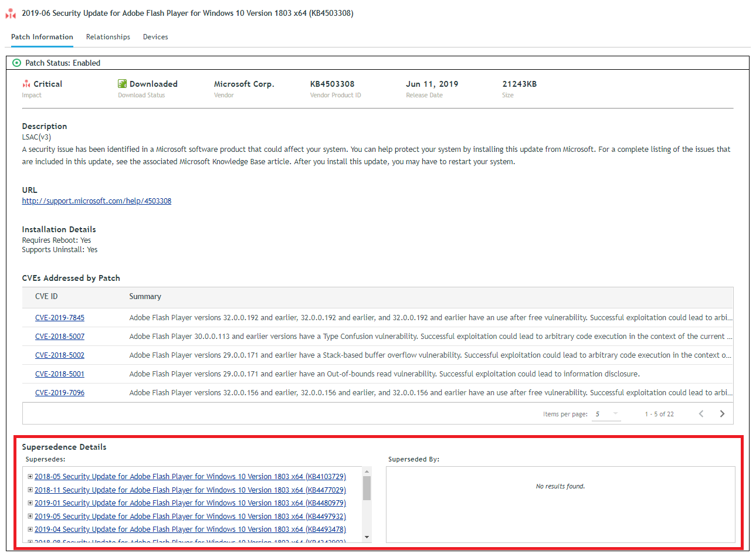Expand the 2018-05 Security Update KB4103729 entry
The image size is (756, 560).
pyautogui.click(x=30, y=476)
